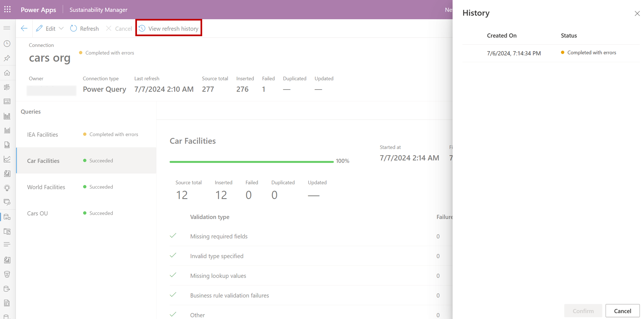
Task: Click the Created On column header
Action: click(x=502, y=36)
